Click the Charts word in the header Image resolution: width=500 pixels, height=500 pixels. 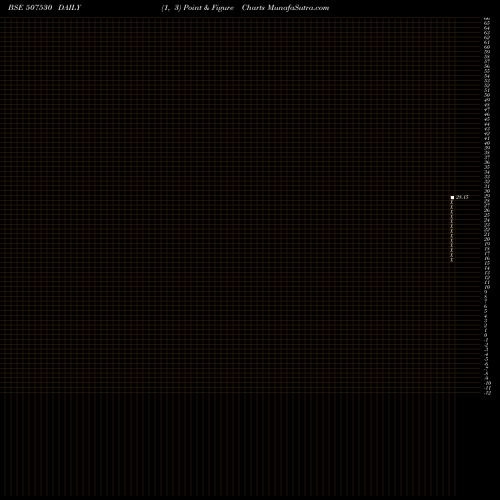[253, 8]
